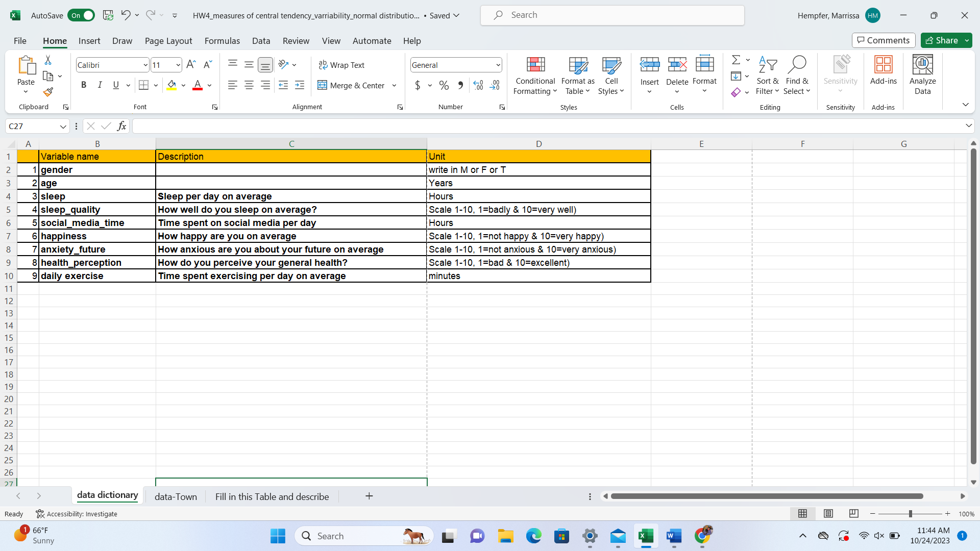Click the Cut scissors icon
The height and width of the screenshot is (551, 980).
[x=48, y=60]
